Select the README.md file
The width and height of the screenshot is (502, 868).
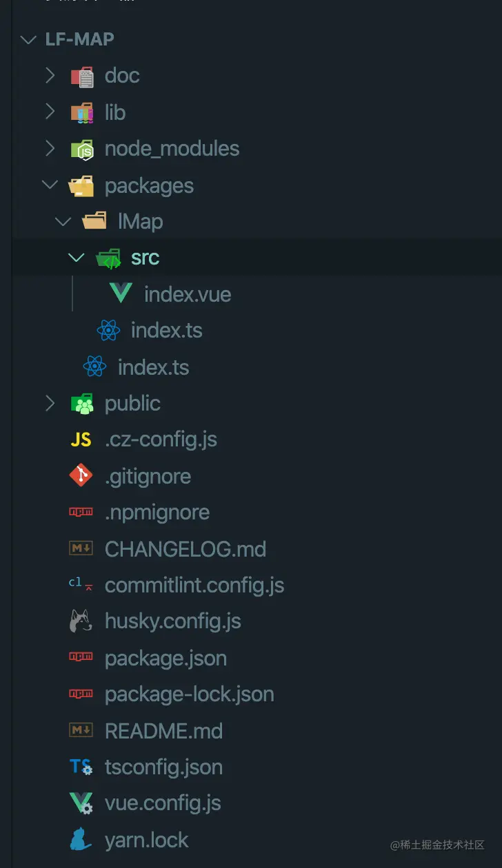coord(162,730)
